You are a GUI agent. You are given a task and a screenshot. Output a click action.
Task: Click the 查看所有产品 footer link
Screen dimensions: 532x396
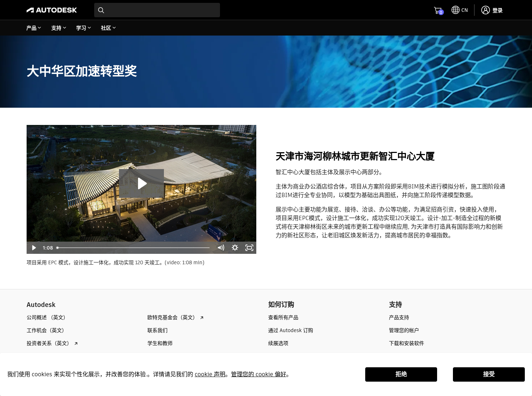coord(283,317)
